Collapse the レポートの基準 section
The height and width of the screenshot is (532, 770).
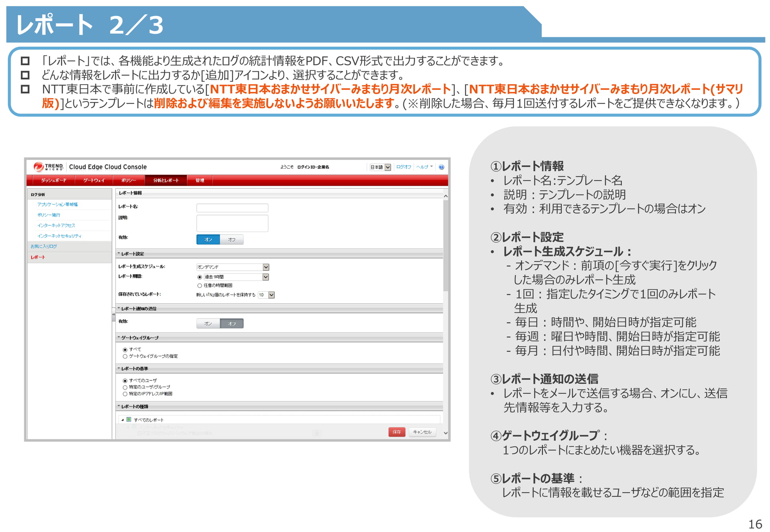[119, 368]
